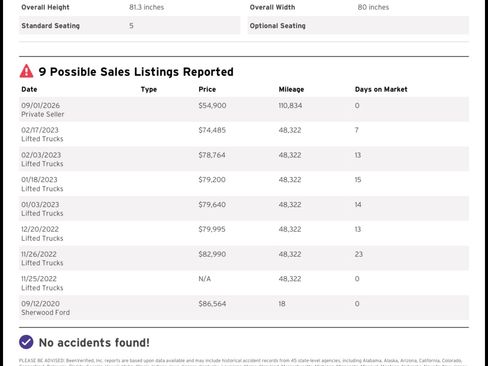Select the 11/25/2022 listing date
488x366 pixels.
(x=39, y=279)
